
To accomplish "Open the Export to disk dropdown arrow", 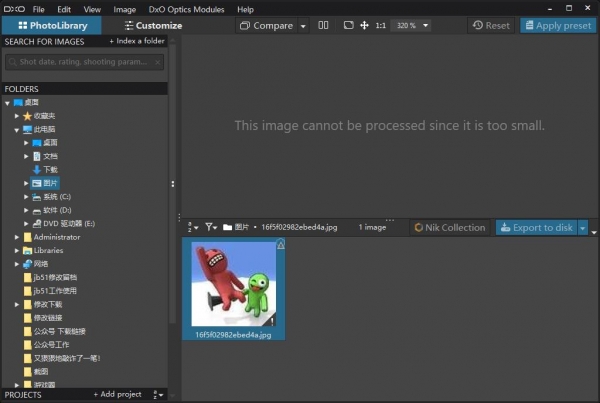I will click(x=583, y=228).
